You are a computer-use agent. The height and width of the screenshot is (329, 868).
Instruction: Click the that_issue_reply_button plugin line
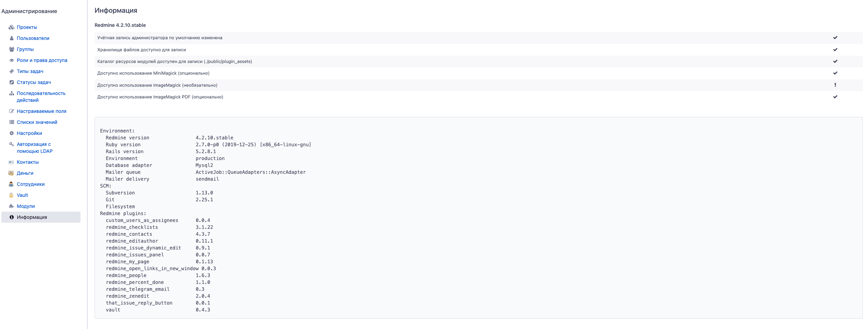pyautogui.click(x=158, y=303)
